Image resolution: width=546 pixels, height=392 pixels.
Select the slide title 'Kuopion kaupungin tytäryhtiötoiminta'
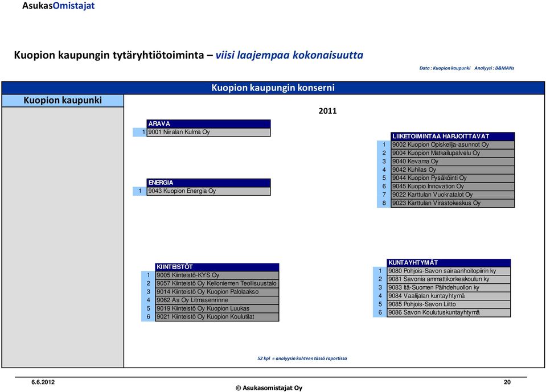[x=109, y=55]
